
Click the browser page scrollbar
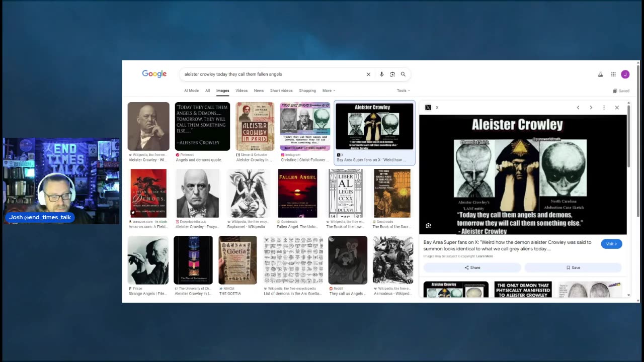[x=638, y=141]
